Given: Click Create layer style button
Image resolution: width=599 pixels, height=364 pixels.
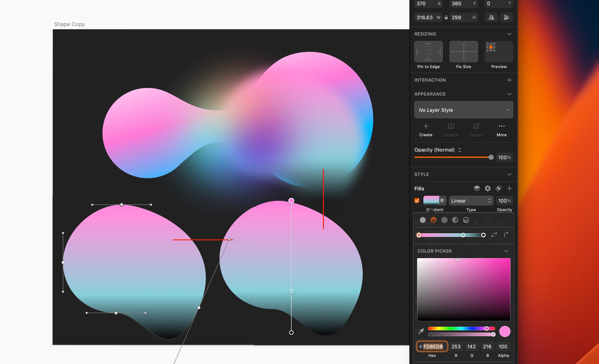Looking at the screenshot, I should tap(426, 130).
